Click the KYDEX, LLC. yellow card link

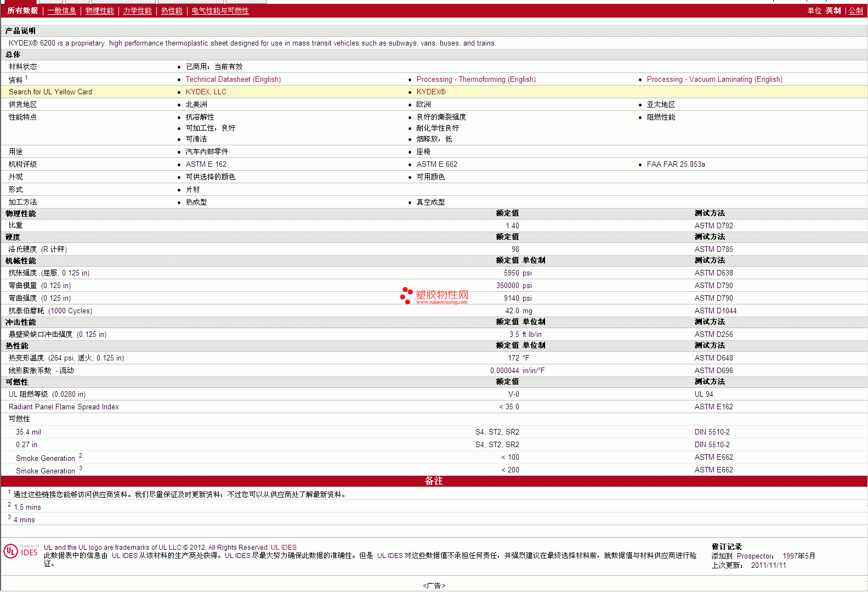coord(207,92)
